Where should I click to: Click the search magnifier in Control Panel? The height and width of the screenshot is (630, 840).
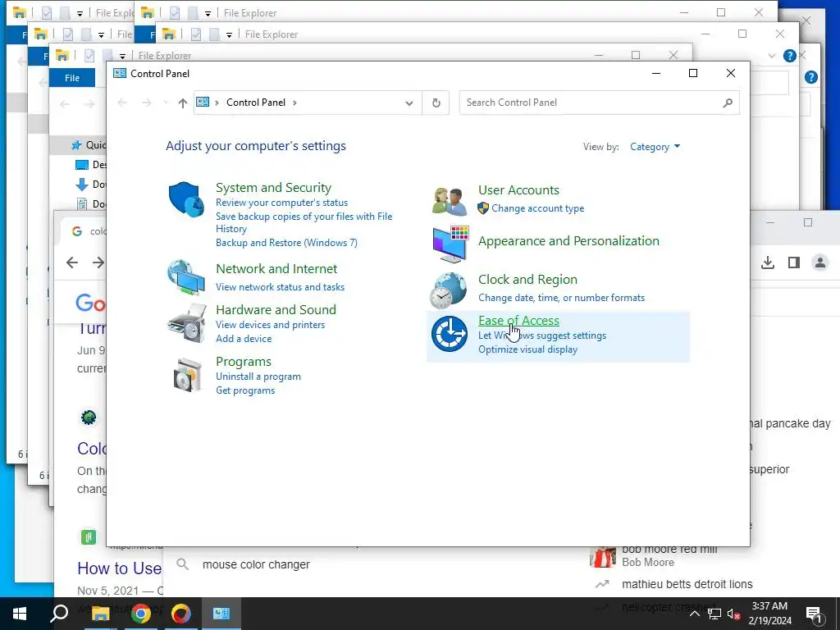728,103
